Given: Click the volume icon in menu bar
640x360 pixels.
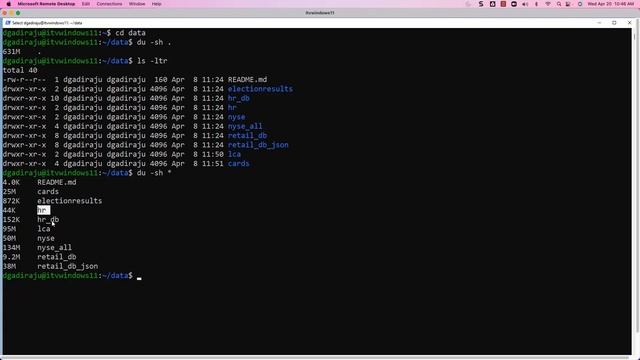Looking at the screenshot, I should pyautogui.click(x=525, y=4).
